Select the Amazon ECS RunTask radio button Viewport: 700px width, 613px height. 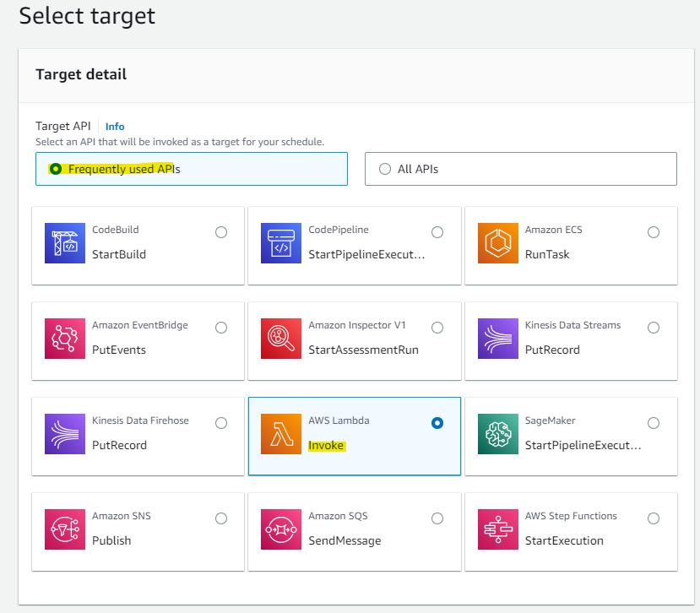653,232
